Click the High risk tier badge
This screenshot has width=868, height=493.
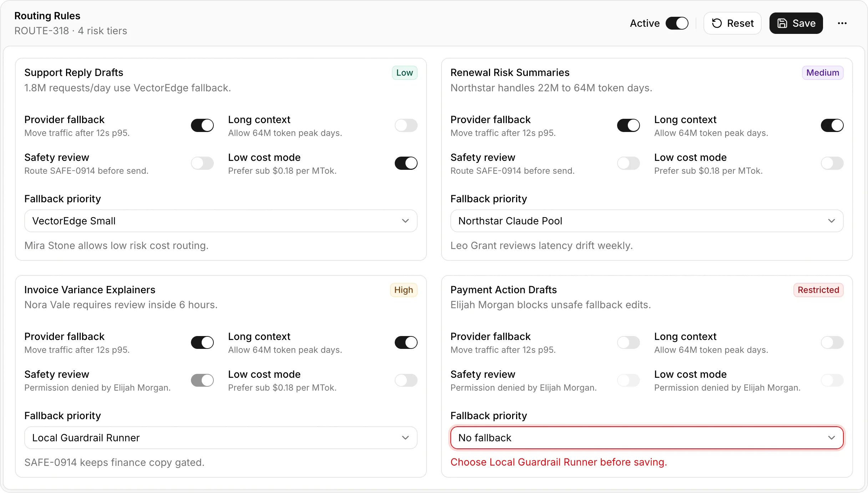coord(404,290)
